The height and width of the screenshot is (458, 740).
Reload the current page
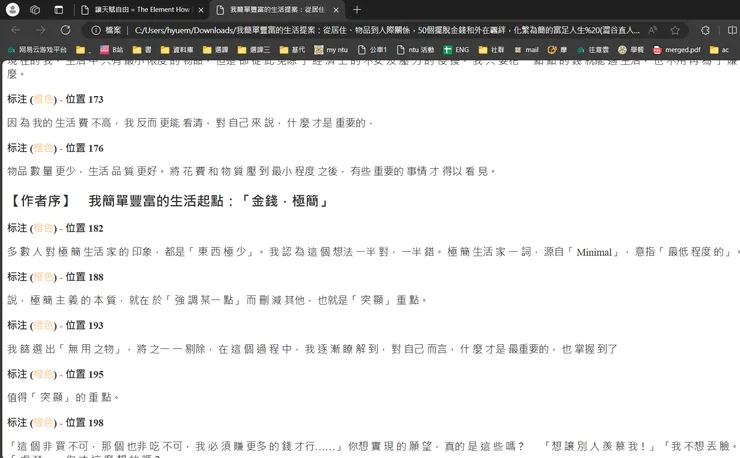point(66,30)
